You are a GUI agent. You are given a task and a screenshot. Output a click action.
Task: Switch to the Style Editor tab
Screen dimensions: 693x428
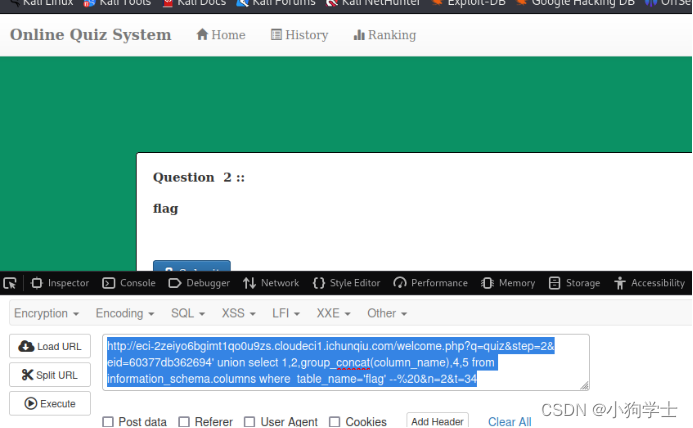coord(346,283)
